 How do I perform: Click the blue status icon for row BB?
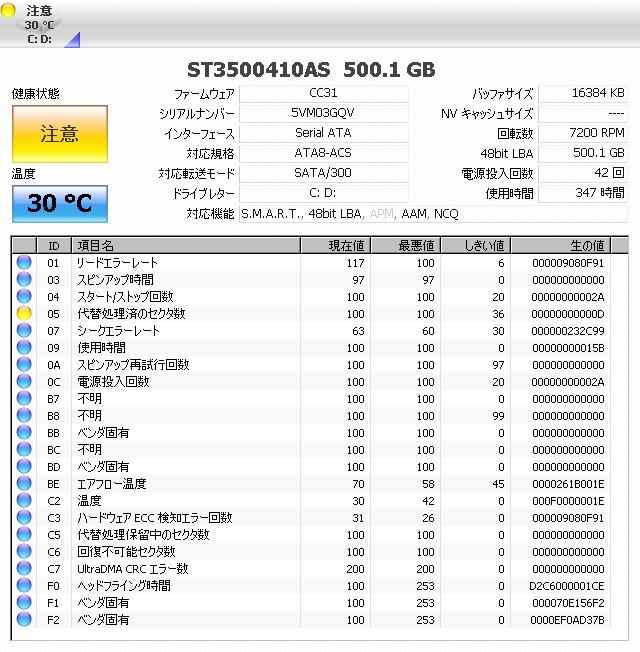click(24, 432)
